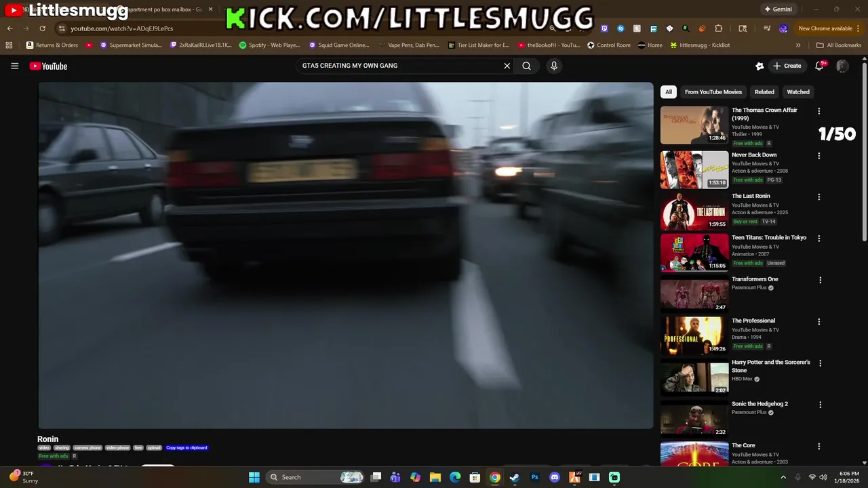Open the Supermarket Simula... bookmark
Screen dimensions: 868x488
[x=132, y=45]
